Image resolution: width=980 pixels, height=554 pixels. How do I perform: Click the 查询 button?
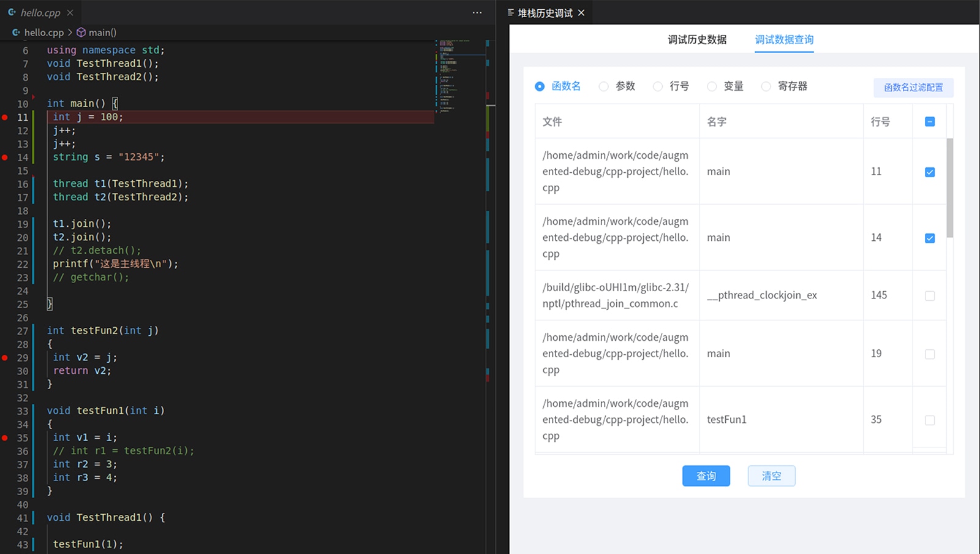click(x=706, y=476)
